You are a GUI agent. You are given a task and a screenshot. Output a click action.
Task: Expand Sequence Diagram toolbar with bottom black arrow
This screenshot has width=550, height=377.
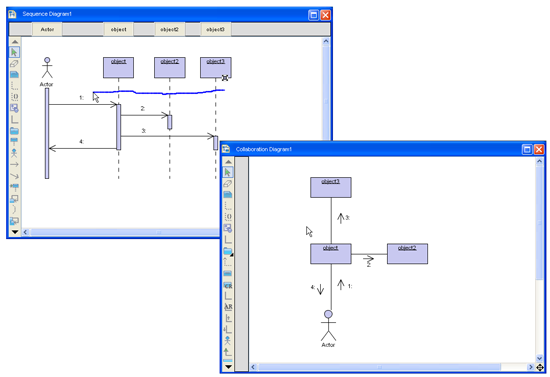click(14, 232)
